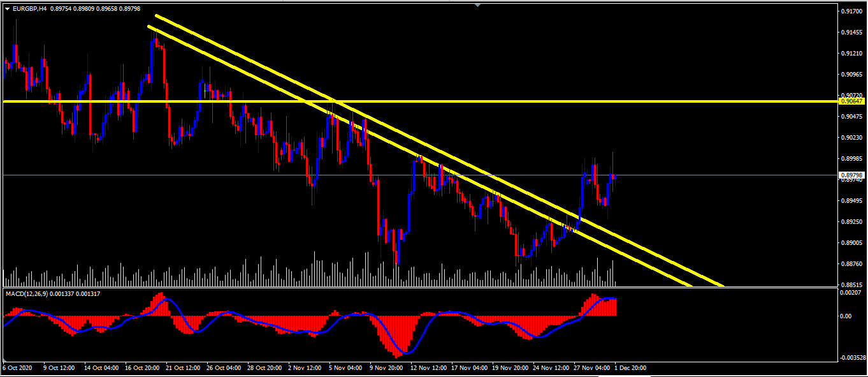Viewport: 868px width, 377px height.
Task: Click the 26 Oct 04:00 time label
Action: [224, 368]
